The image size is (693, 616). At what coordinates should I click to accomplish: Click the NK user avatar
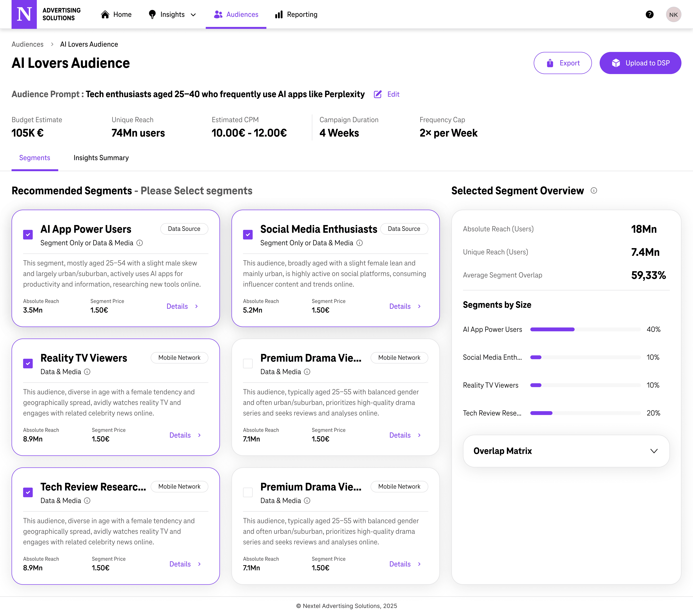click(673, 15)
